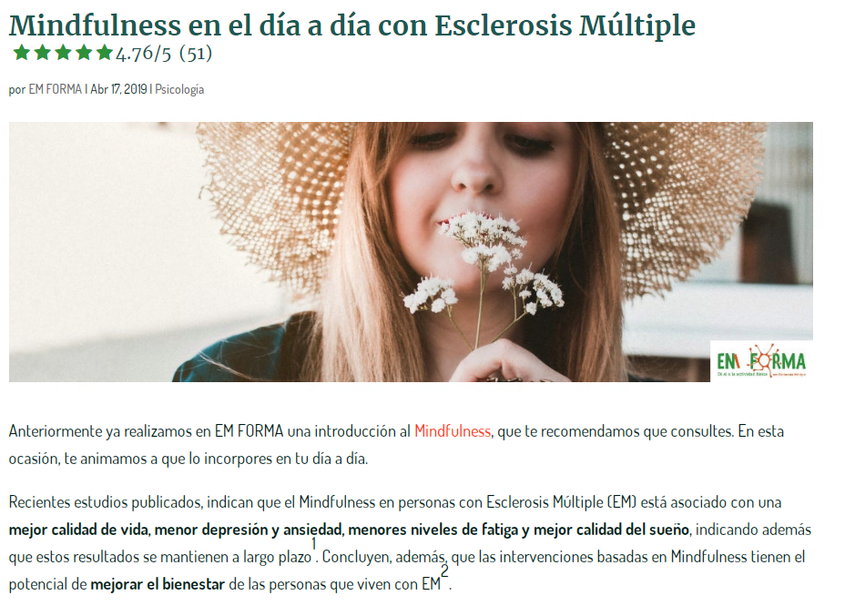Image resolution: width=845 pixels, height=616 pixels.
Task: Open the red Mindfulness link
Action: pyautogui.click(x=453, y=431)
